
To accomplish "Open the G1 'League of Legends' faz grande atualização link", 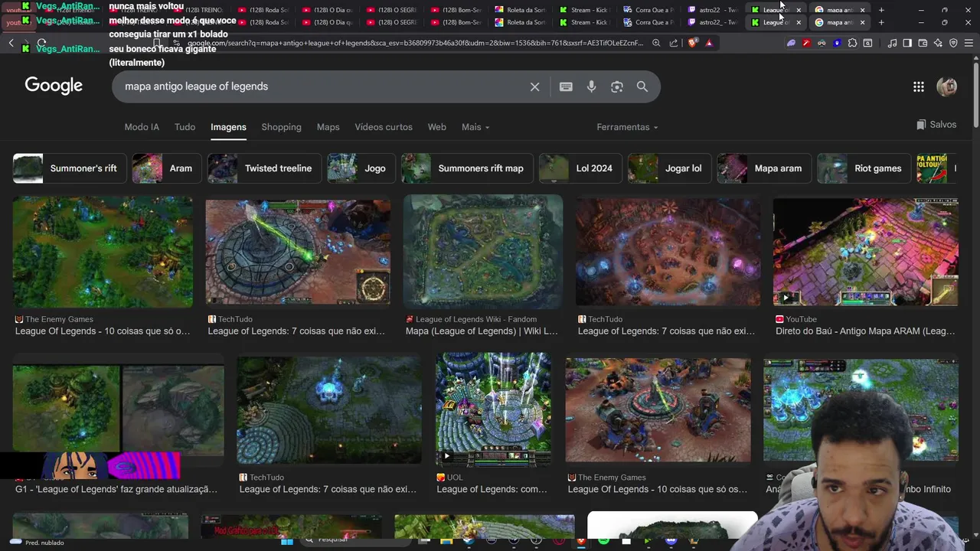I will [116, 489].
